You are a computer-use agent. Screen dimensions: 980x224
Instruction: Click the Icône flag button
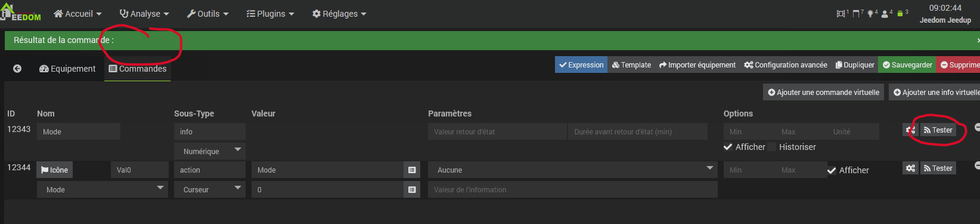(54, 170)
